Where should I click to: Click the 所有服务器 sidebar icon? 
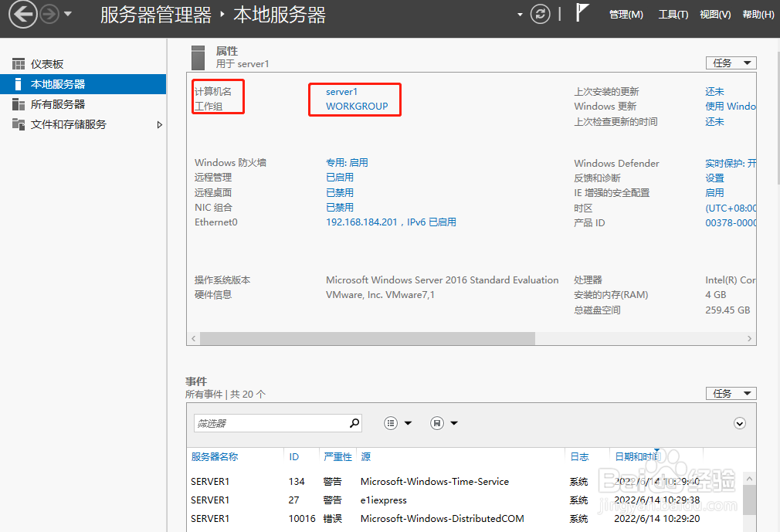19,104
